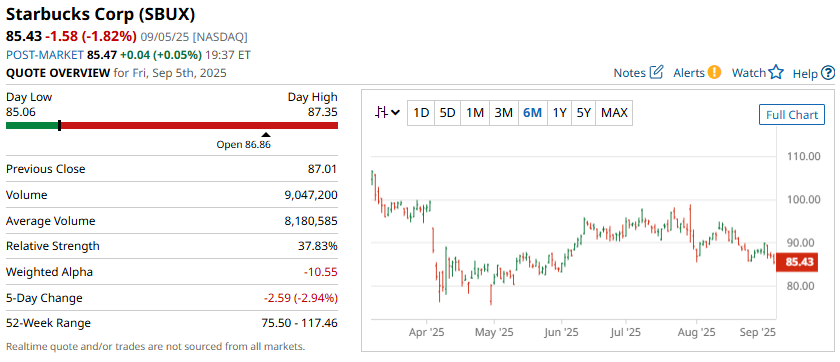Choose the 1Y chart range
This screenshot has width=840, height=362.
559,113
